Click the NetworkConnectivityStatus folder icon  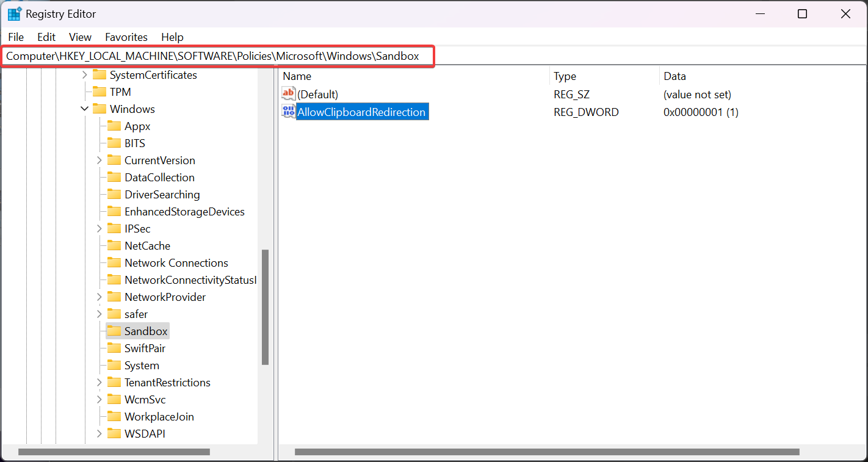click(x=114, y=280)
